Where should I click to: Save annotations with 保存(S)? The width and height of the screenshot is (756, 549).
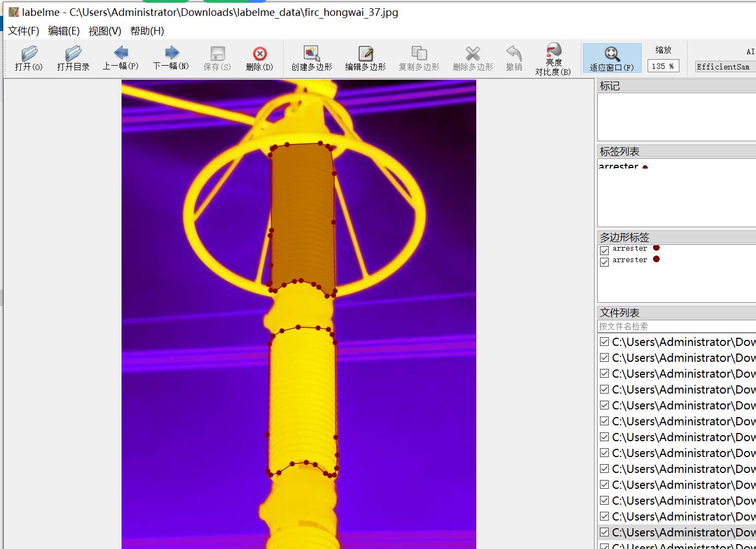217,58
